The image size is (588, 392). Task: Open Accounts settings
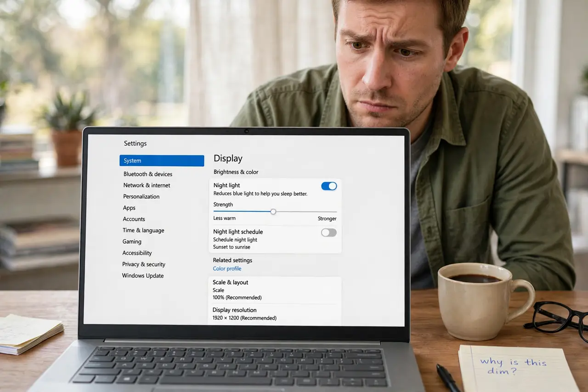click(x=134, y=219)
